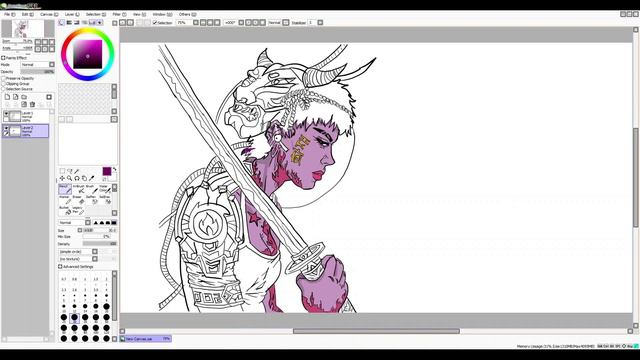This screenshot has height=360, width=640.
Task: Choose the currently highlighted brush size preset
Action: (x=74, y=317)
